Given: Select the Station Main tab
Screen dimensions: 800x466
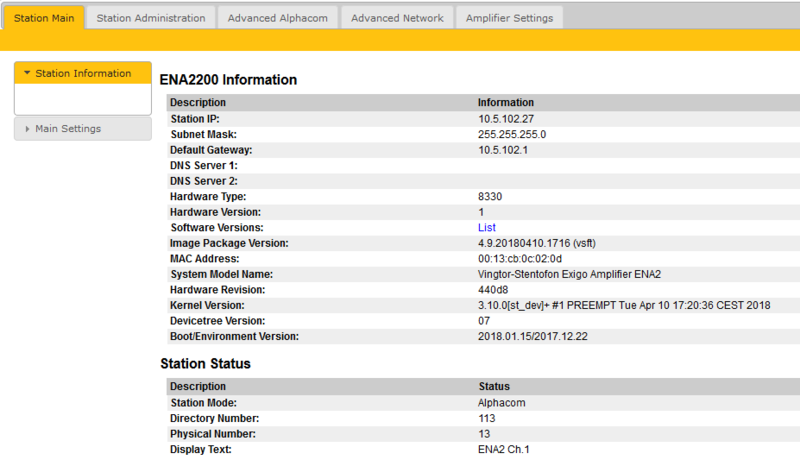Looking at the screenshot, I should click(42, 18).
